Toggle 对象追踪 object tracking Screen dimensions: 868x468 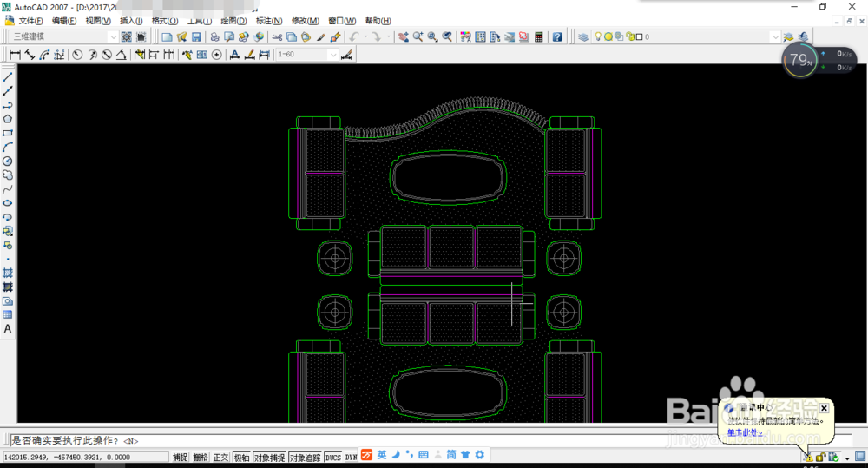[305, 458]
